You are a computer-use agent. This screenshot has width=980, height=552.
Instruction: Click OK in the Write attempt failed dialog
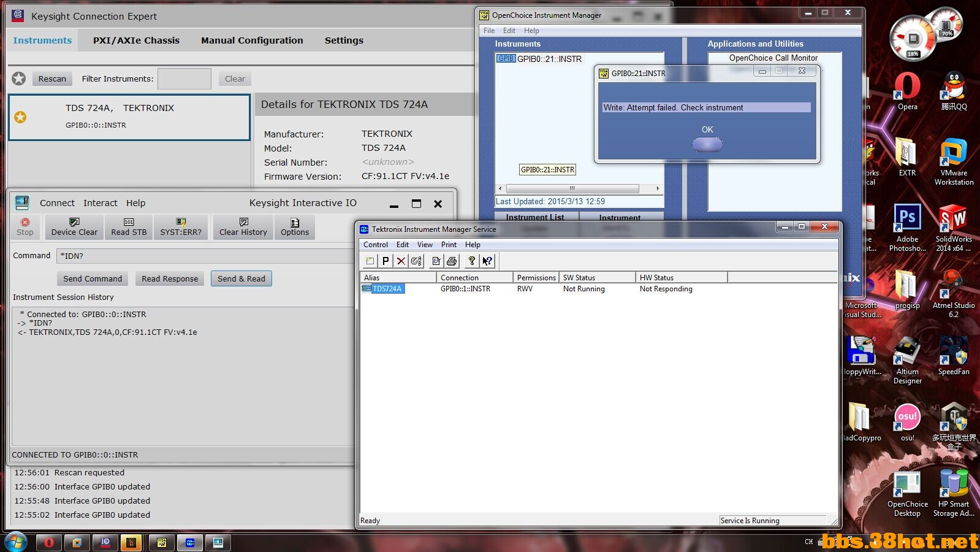(707, 144)
